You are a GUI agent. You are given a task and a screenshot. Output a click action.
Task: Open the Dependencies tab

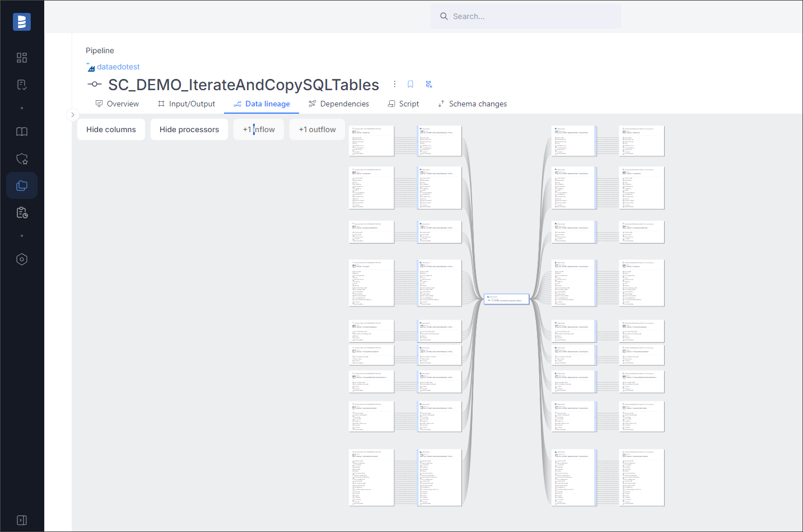pos(339,104)
